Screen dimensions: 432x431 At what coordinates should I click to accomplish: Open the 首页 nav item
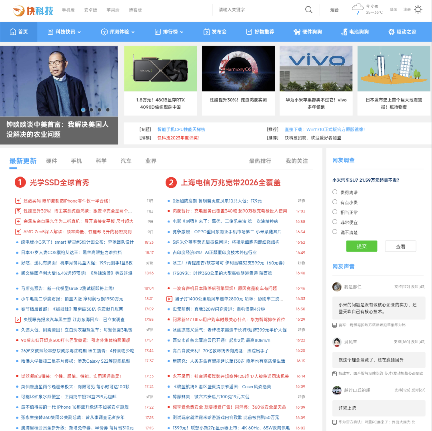click(x=19, y=32)
